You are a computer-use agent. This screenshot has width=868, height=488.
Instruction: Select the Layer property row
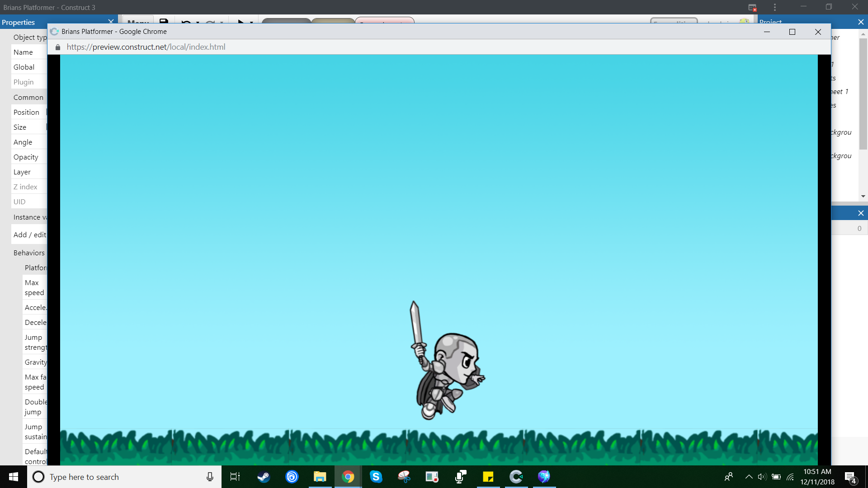pyautogui.click(x=29, y=172)
